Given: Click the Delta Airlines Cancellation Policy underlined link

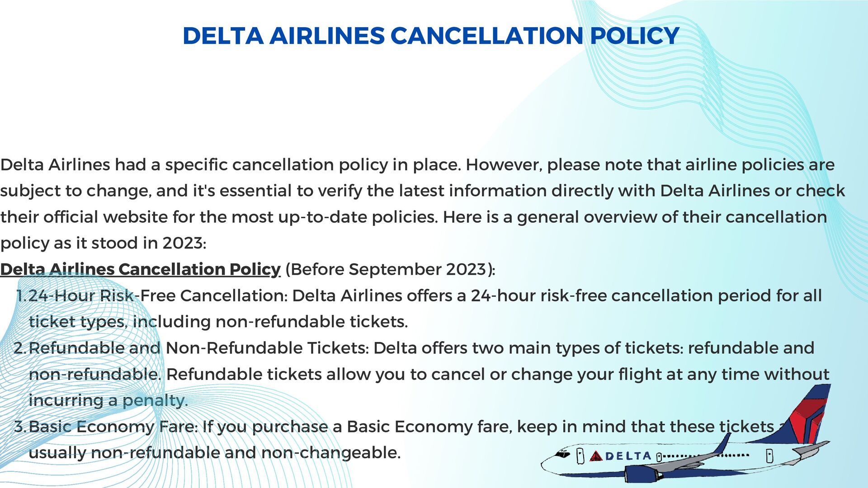Looking at the screenshot, I should 140,269.
